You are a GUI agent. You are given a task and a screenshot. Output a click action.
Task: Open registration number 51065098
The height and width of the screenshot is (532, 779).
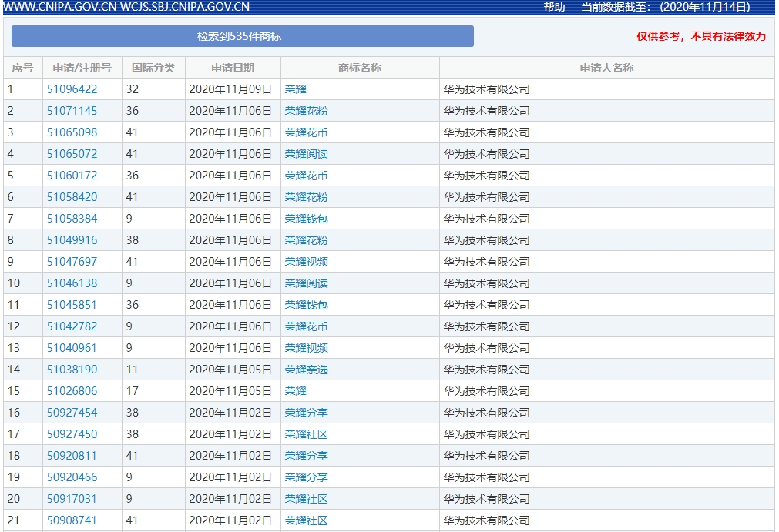pos(72,132)
